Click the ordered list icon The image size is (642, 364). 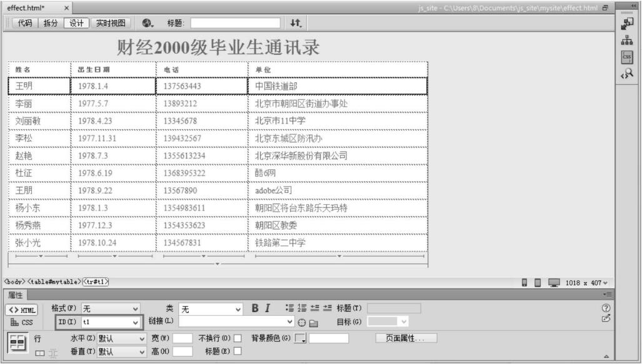[x=301, y=308]
